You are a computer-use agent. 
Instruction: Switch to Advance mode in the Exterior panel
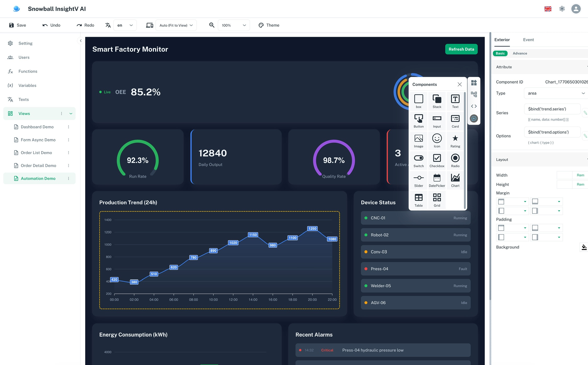tap(520, 53)
